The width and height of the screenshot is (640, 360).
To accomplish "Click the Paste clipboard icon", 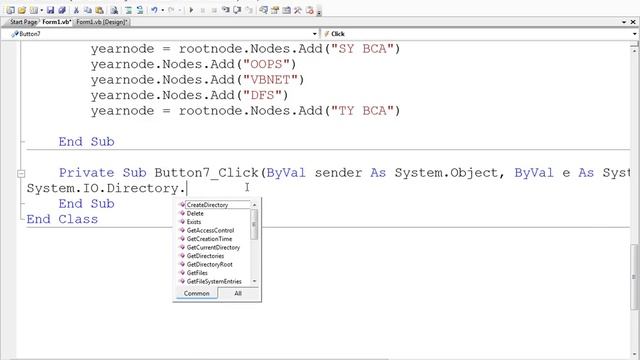I will coord(99,10).
